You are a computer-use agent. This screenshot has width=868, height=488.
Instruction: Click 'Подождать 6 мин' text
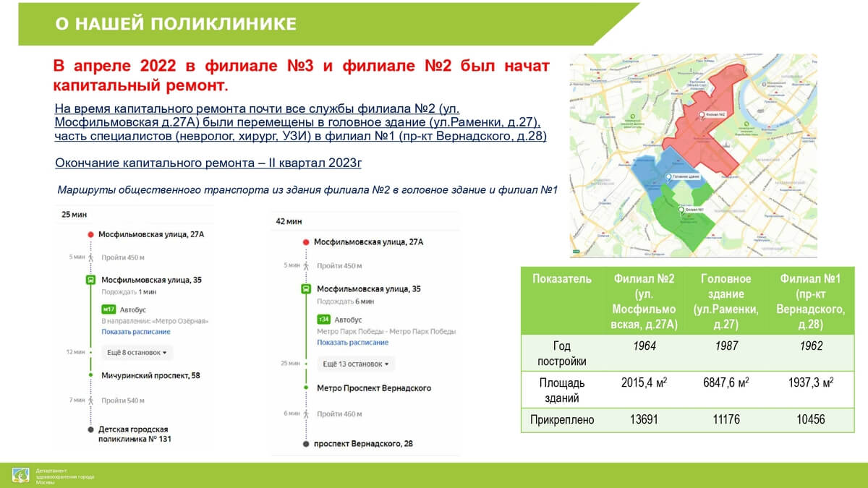click(x=345, y=301)
